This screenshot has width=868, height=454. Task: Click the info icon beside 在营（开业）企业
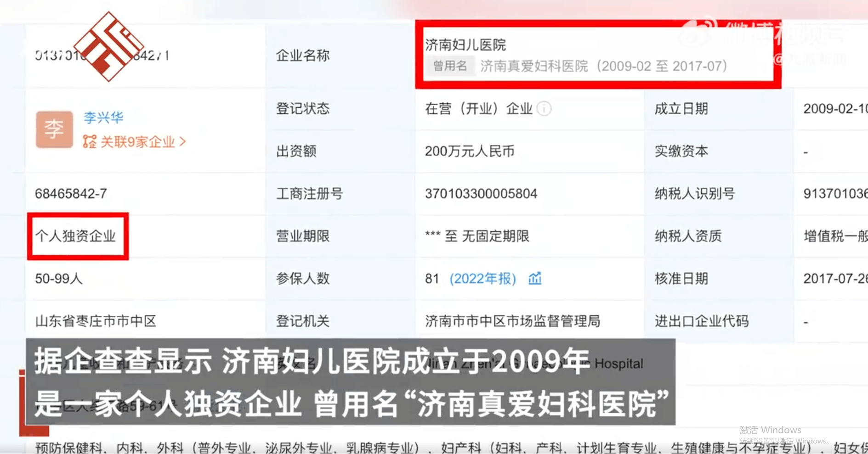click(x=544, y=109)
